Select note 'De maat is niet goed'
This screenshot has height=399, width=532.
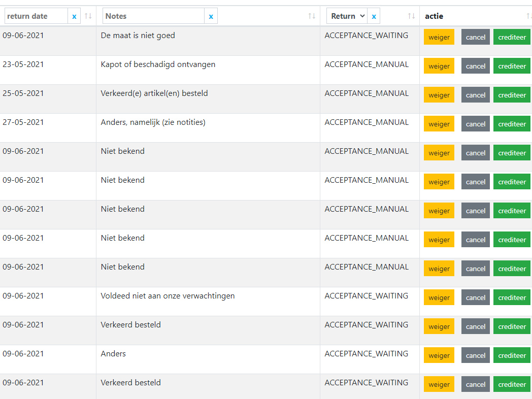[138, 36]
